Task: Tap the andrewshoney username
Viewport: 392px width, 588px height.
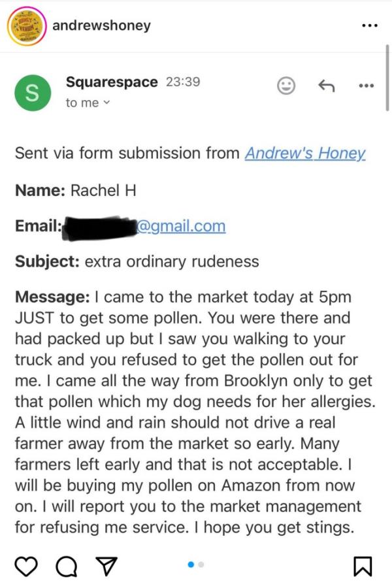Action: pos(102,25)
